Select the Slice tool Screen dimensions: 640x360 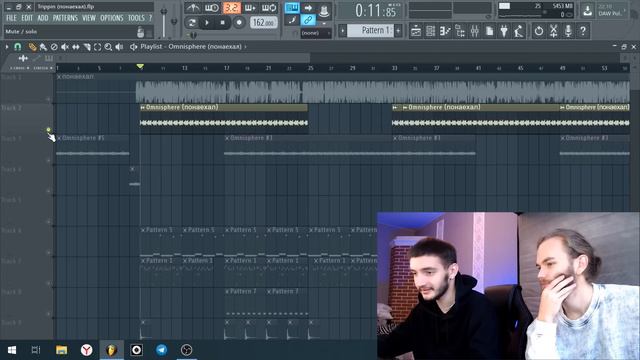pyautogui.click(x=87, y=47)
